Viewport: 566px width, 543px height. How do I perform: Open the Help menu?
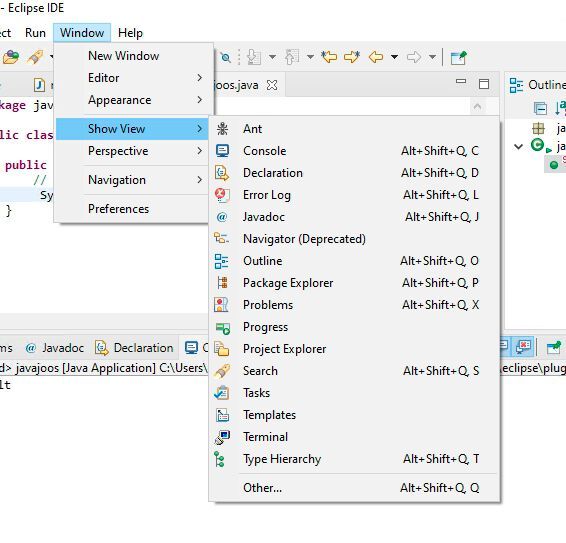[130, 33]
